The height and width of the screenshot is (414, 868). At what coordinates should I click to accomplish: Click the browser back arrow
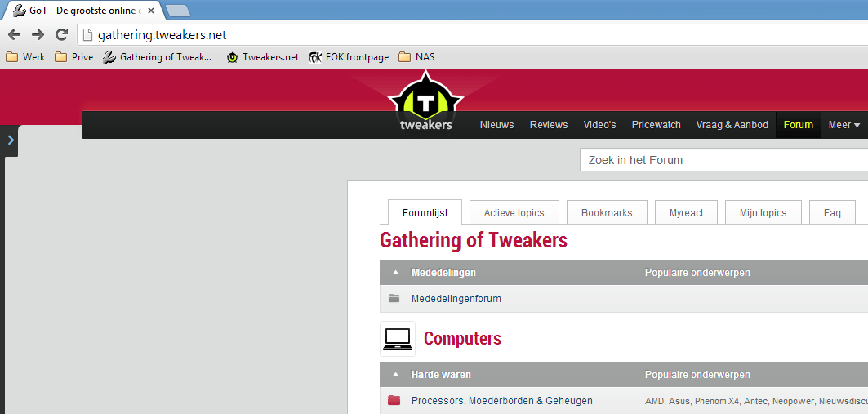[14, 35]
